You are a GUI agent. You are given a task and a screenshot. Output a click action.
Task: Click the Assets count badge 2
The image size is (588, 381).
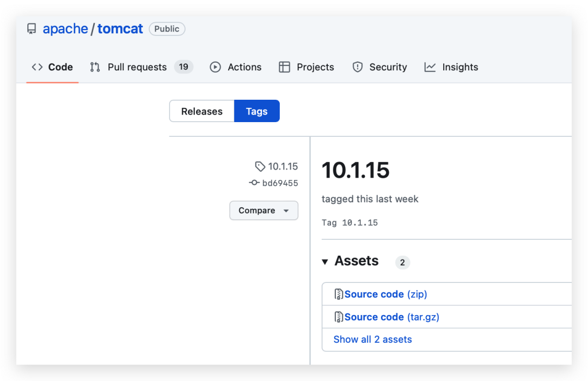[x=402, y=262]
